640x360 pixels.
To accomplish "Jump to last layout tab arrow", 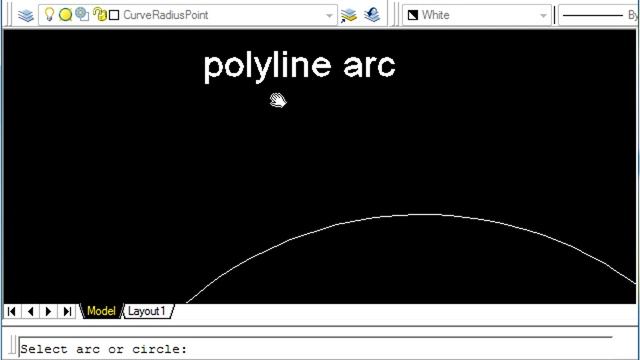I will click(x=67, y=311).
